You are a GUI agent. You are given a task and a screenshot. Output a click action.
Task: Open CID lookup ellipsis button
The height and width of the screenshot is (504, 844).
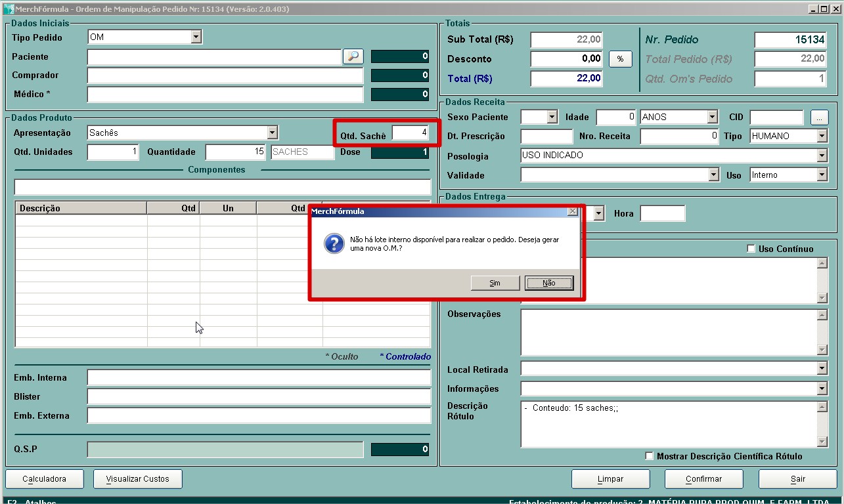click(x=819, y=117)
